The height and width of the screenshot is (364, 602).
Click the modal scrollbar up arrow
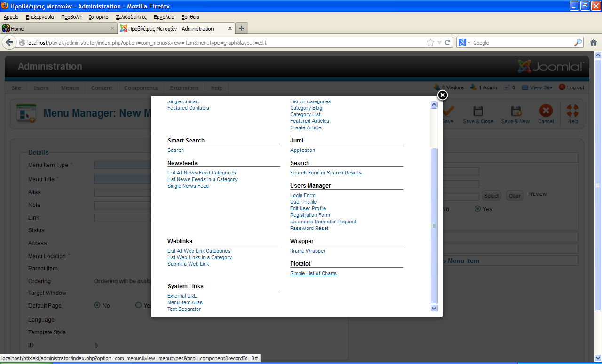[x=434, y=104]
